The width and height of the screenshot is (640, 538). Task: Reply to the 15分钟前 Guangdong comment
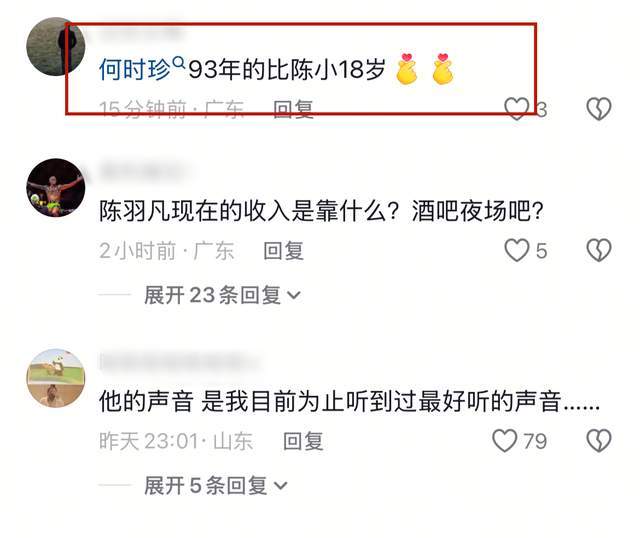point(293,109)
